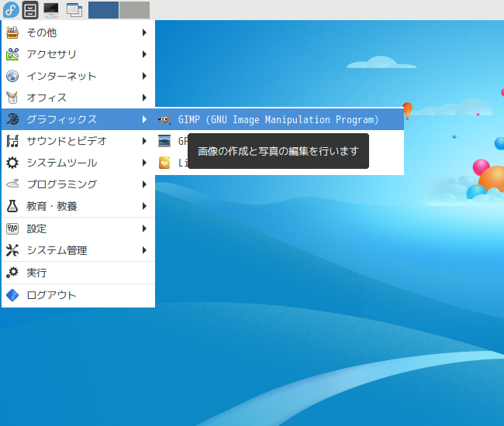
Task: Click the 教育・教養 flask icon
Action: [x=12, y=206]
